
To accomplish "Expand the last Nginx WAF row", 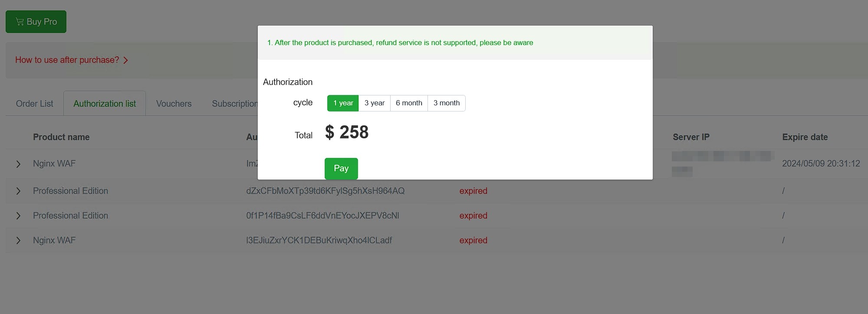I will [18, 241].
